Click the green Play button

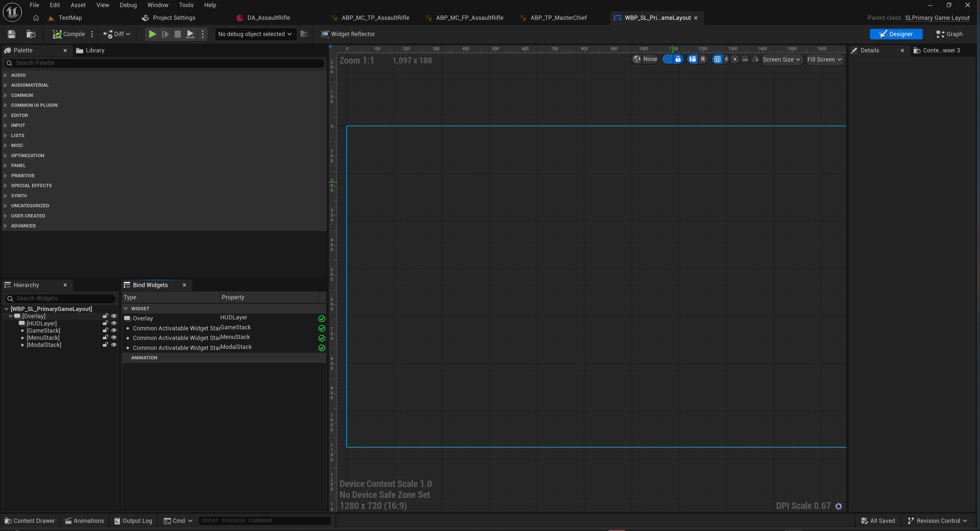[152, 34]
